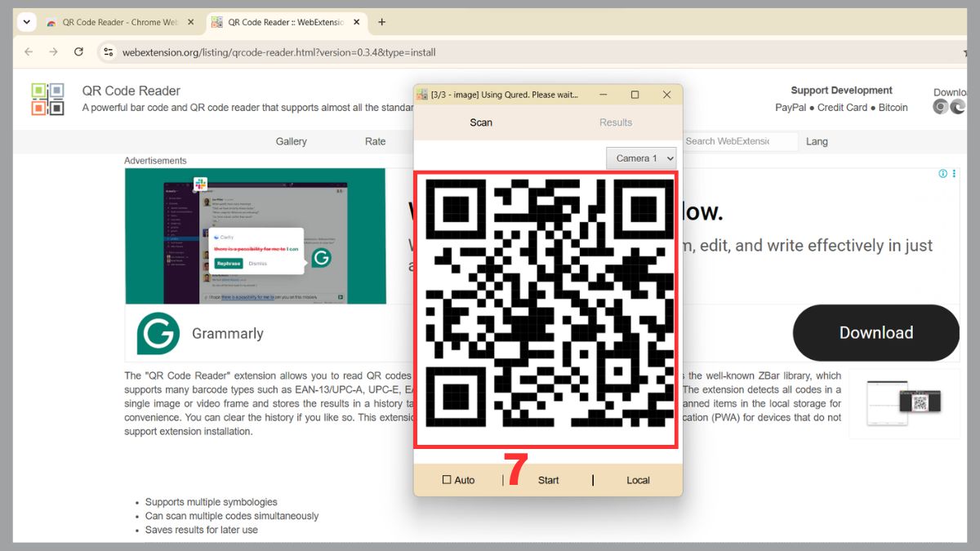Open a new browser tab
The width and height of the screenshot is (980, 551).
click(x=381, y=22)
